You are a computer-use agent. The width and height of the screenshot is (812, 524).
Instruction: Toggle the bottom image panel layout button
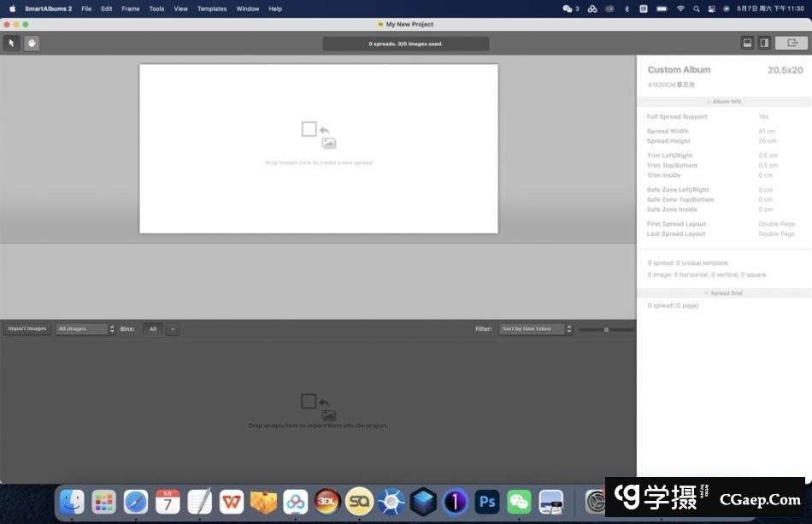click(747, 43)
